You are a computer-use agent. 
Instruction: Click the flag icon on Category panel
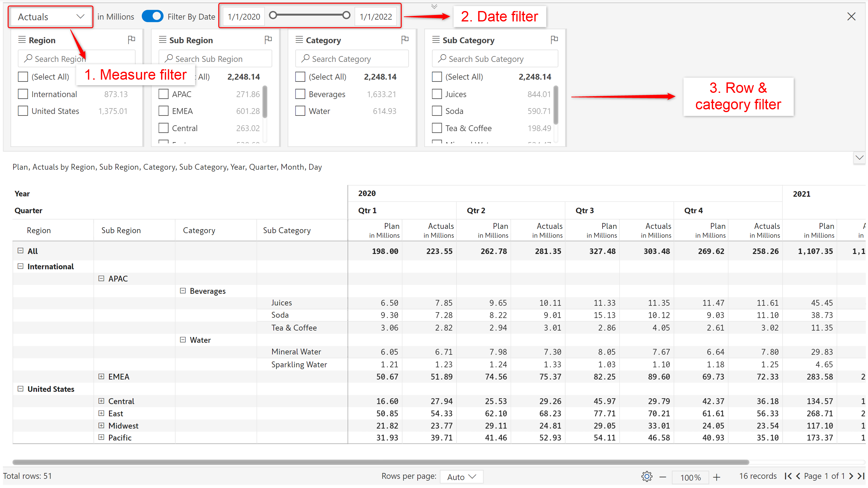click(x=405, y=40)
